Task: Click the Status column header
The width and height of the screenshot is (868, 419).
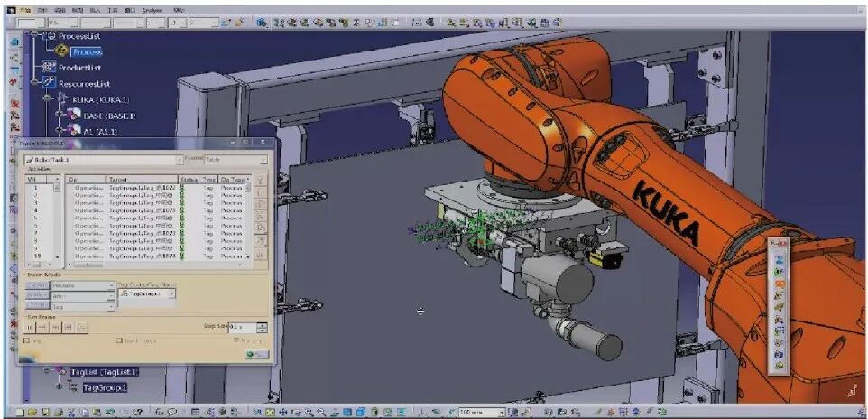Action: coord(189,180)
